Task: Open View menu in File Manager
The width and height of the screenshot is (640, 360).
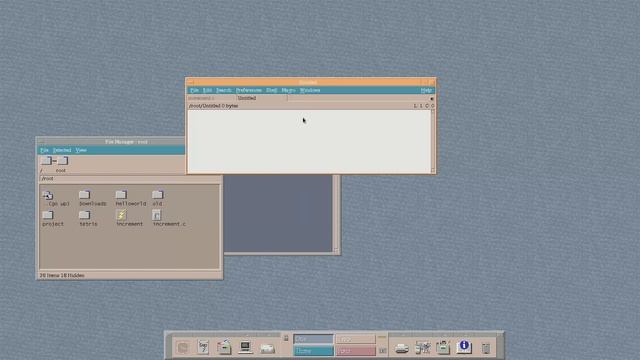Action: [81, 150]
